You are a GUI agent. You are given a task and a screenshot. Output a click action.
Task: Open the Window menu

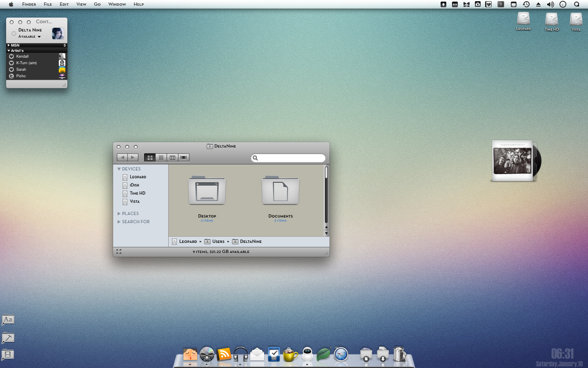(117, 4)
